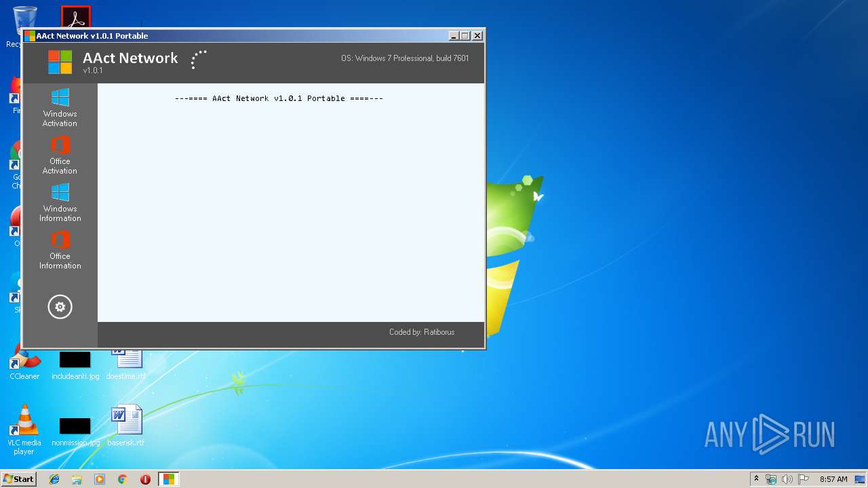868x488 pixels.
Task: Launch Opera from the taskbar
Action: 145,479
